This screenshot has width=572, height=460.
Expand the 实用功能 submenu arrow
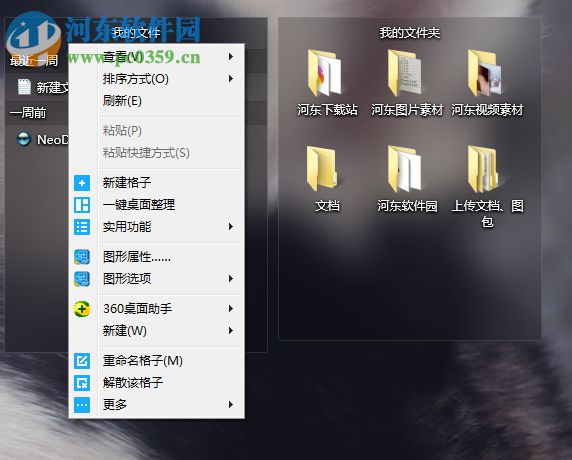tap(231, 227)
